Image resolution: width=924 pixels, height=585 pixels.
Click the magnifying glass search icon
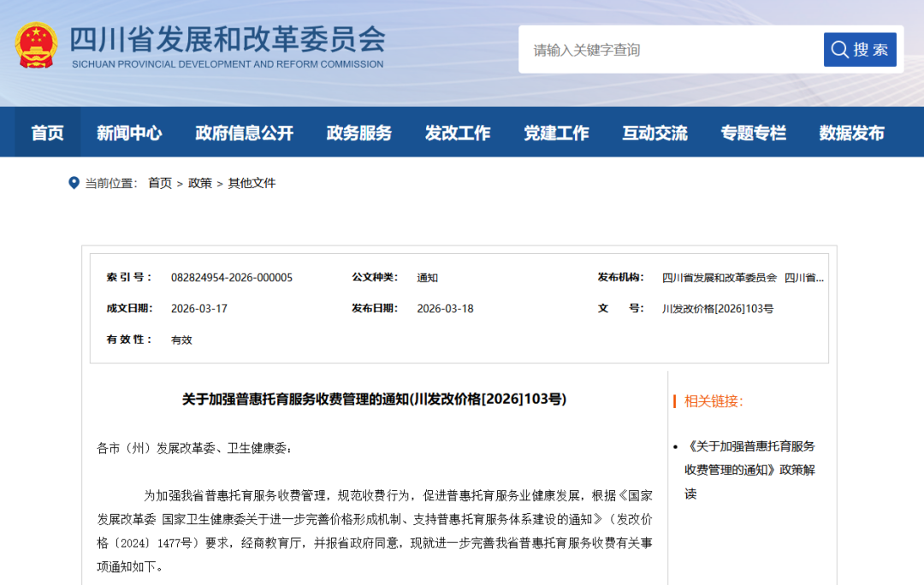(840, 50)
